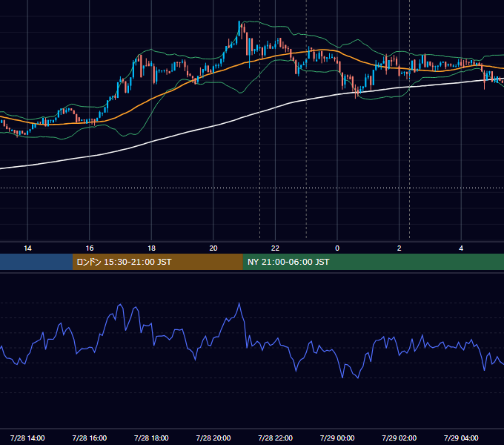Click the 7/28 16:00 date label
The image size is (504, 445).
click(90, 438)
